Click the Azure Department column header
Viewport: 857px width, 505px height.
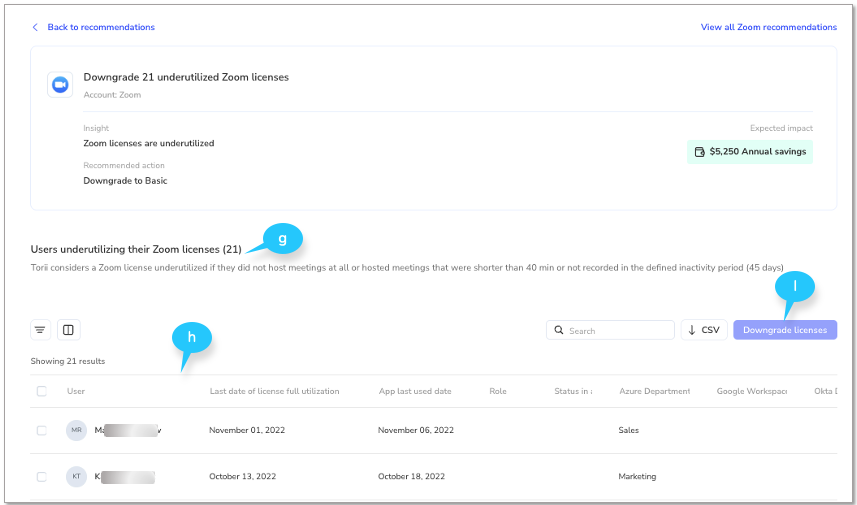[654, 391]
